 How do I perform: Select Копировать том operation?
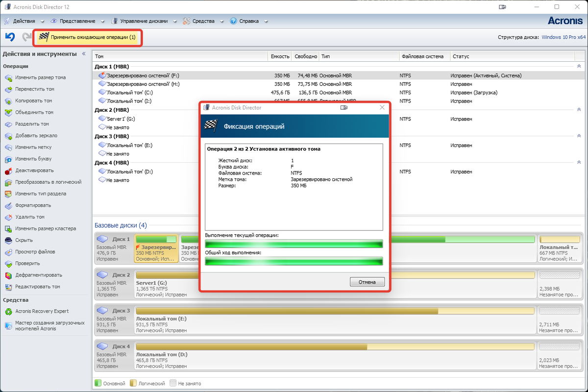click(x=33, y=100)
